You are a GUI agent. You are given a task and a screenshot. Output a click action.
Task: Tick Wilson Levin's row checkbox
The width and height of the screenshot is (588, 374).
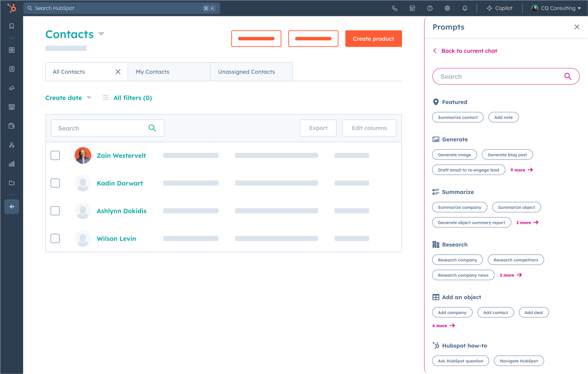click(55, 238)
